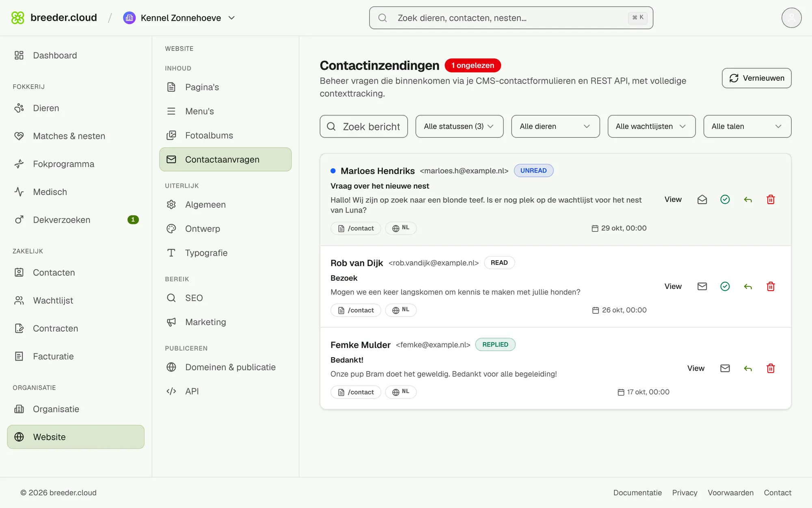Screen dimensions: 812x508
Task: Open Ontwerp appearance settings
Action: click(225, 229)
